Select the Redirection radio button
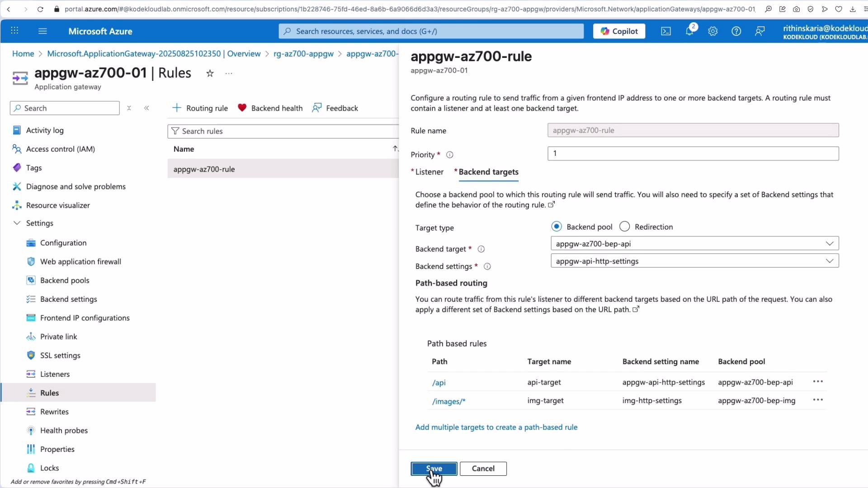The height and width of the screenshot is (488, 868). click(x=624, y=226)
